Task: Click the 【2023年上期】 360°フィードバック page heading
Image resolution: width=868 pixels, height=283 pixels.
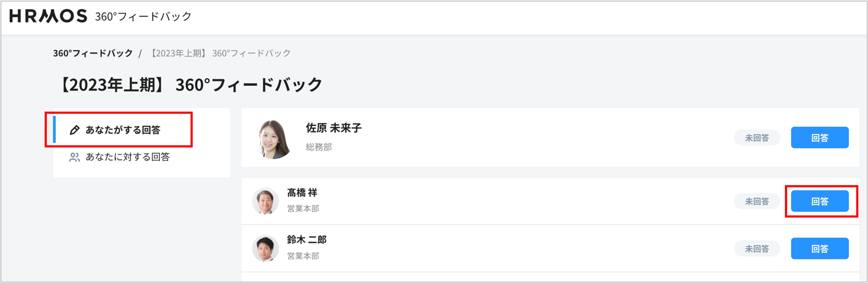Action: pyautogui.click(x=191, y=85)
